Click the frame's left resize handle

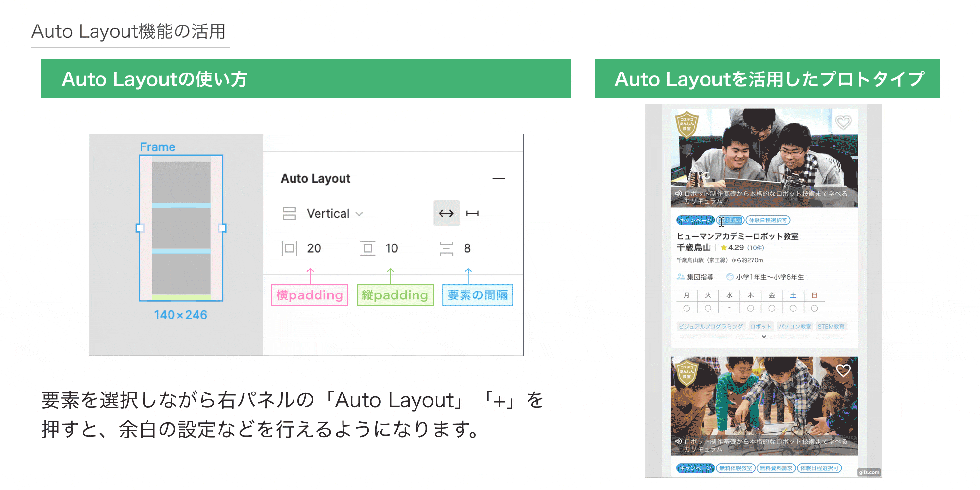140,228
